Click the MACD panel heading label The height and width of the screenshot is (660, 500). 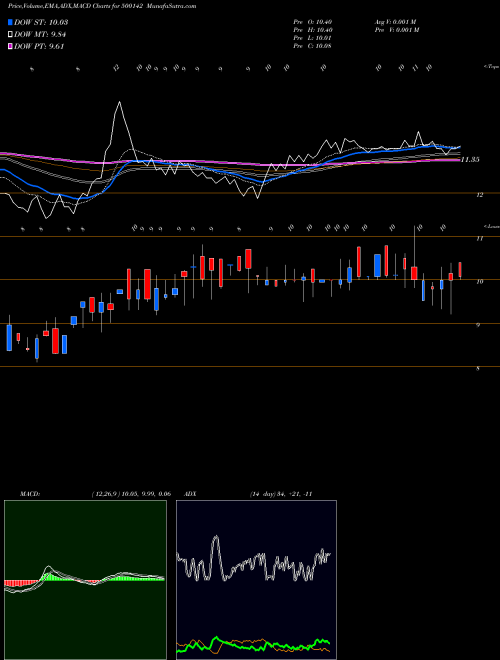coord(30,494)
